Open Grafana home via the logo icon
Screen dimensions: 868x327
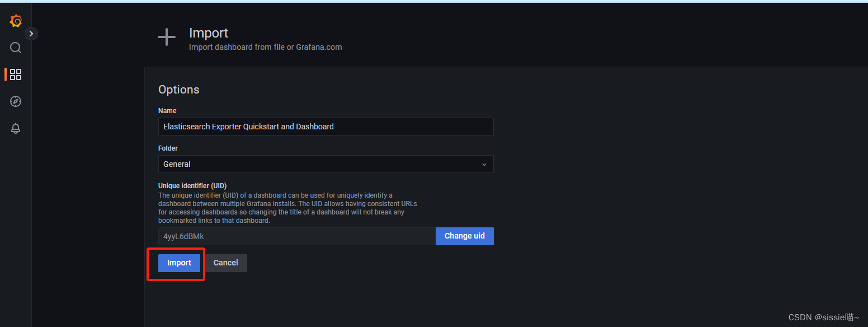tap(15, 20)
